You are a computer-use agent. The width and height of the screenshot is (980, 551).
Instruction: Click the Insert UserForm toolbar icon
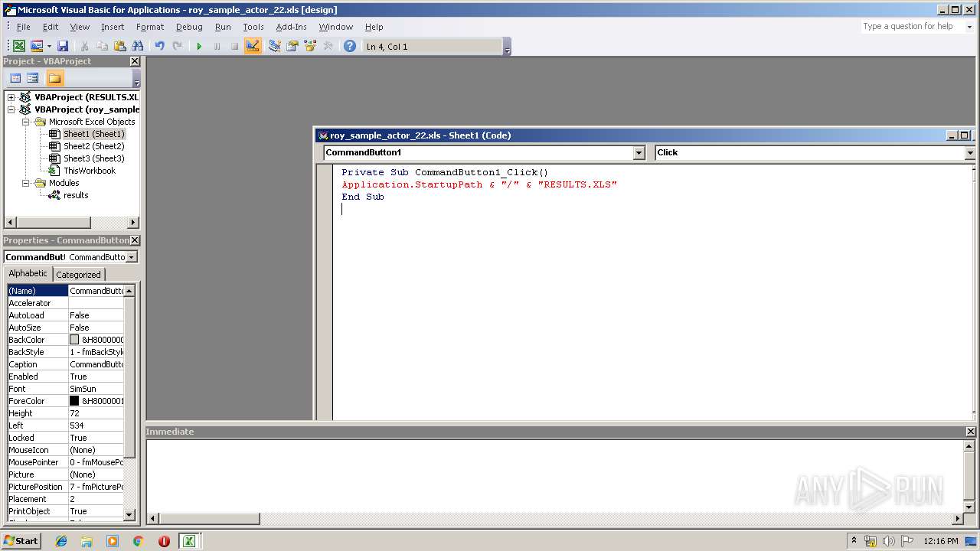pyautogui.click(x=36, y=46)
